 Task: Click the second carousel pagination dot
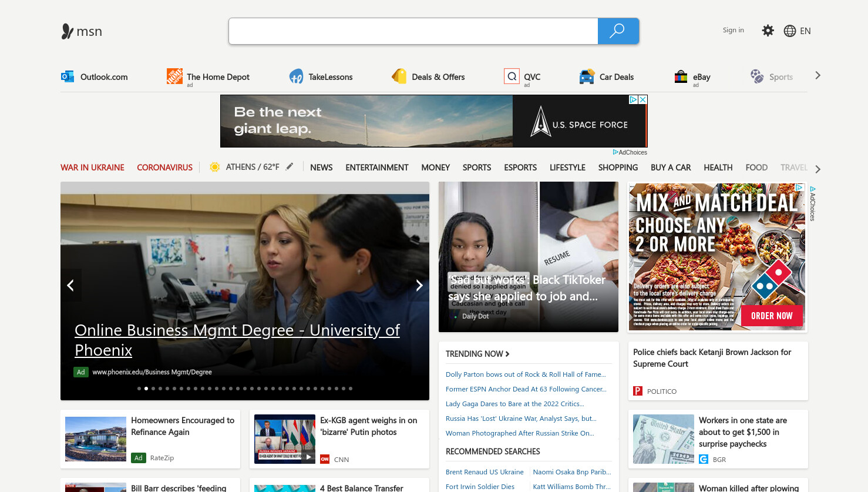point(146,389)
